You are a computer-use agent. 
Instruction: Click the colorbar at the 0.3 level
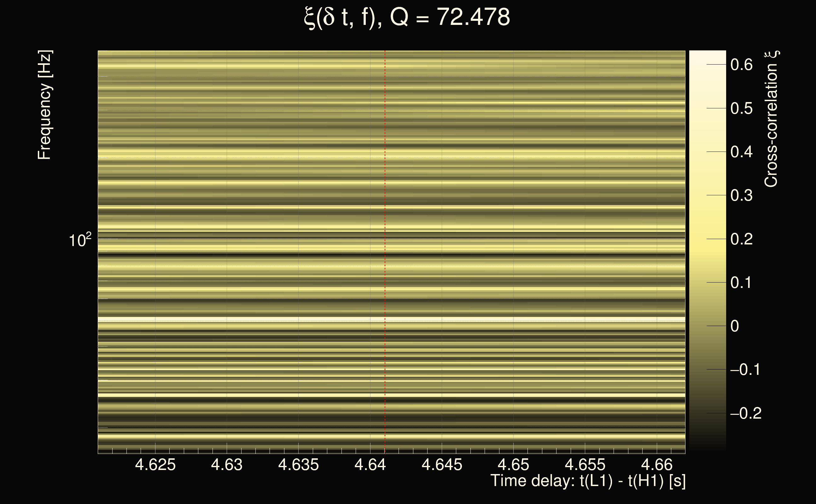coord(707,195)
